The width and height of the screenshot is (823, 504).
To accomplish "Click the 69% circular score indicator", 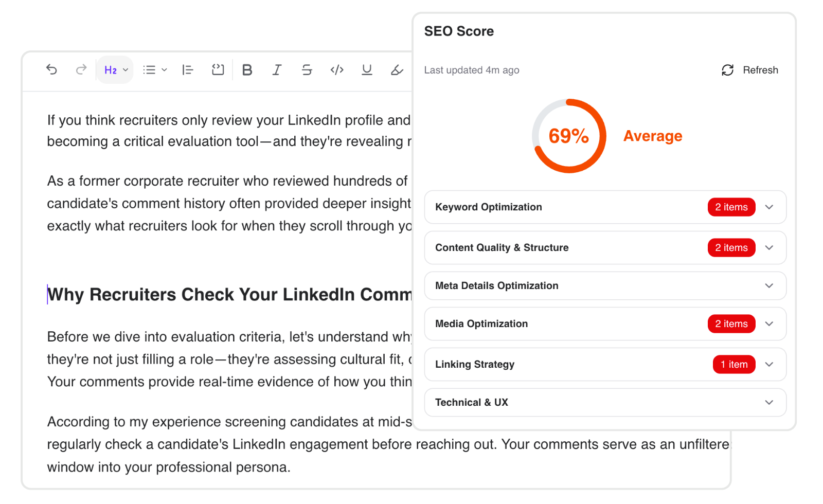I will click(569, 136).
